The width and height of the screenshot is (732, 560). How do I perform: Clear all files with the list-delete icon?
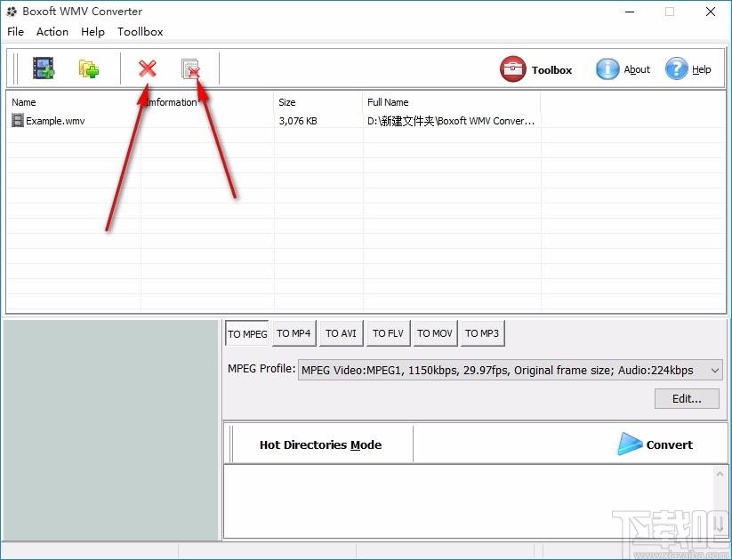click(x=191, y=69)
